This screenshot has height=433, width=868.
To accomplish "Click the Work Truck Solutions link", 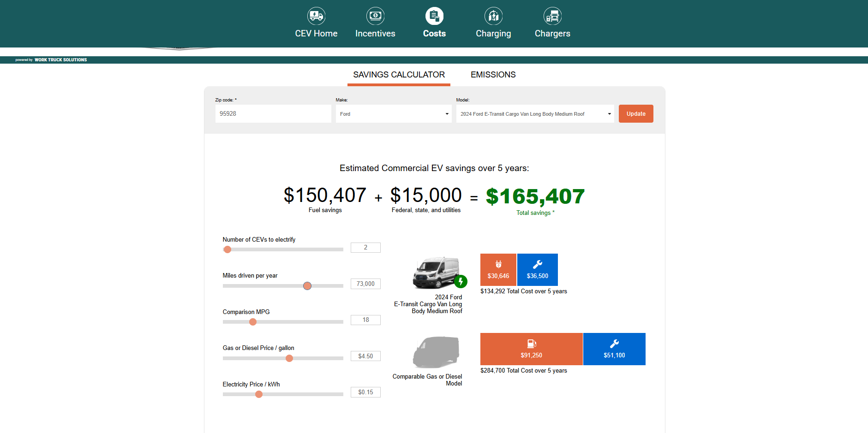I will tap(60, 60).
